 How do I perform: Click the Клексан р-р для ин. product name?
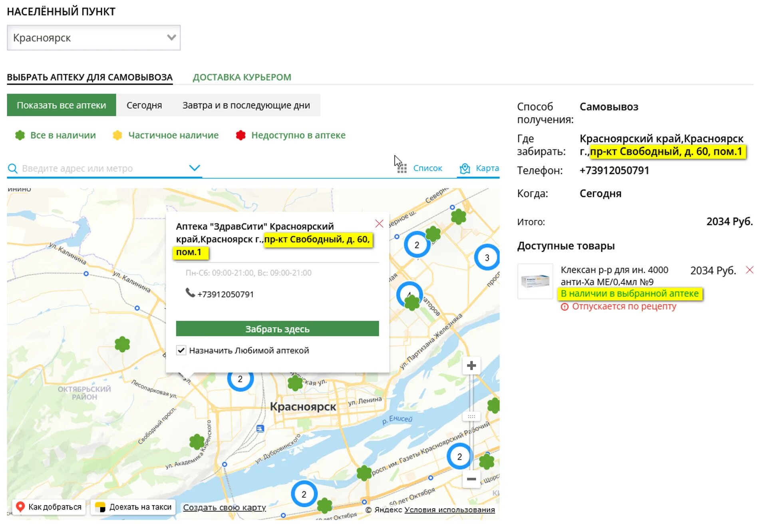click(x=614, y=276)
